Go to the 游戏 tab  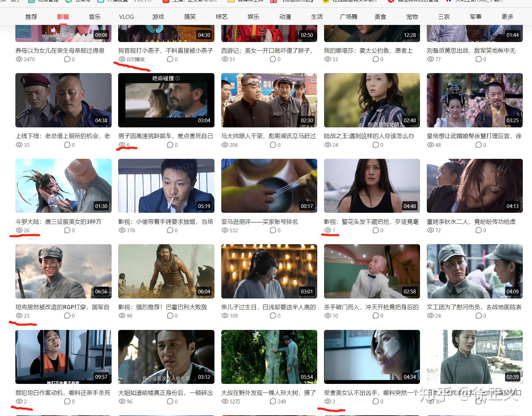coord(158,17)
